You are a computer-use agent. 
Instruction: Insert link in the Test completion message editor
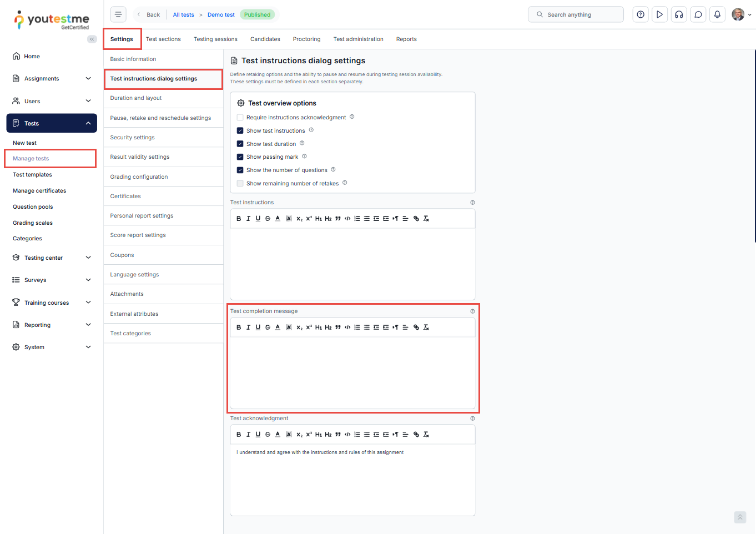[x=416, y=328]
